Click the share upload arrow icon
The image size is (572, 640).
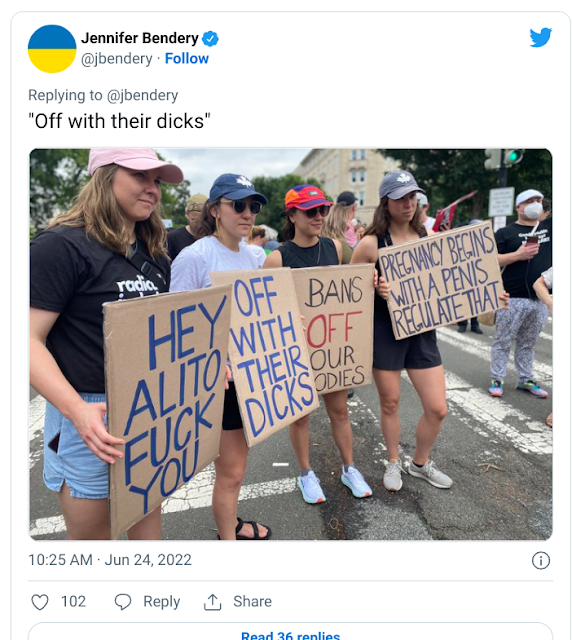[212, 602]
